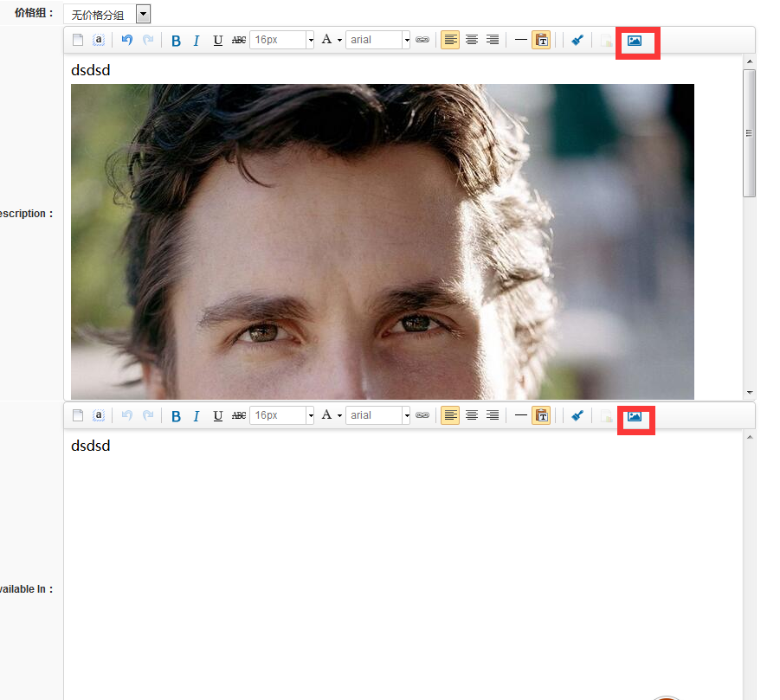Click clean formatting brush in Available In editor
This screenshot has width=780, height=700.
tap(577, 415)
